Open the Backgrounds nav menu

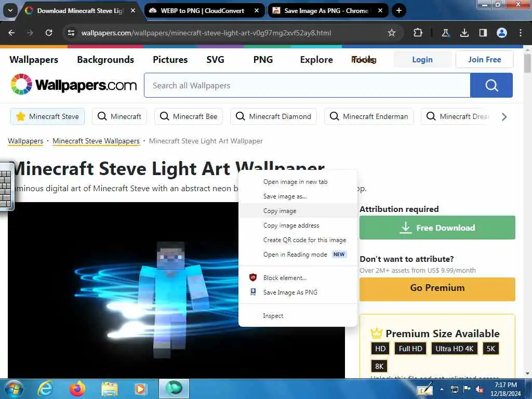click(105, 60)
